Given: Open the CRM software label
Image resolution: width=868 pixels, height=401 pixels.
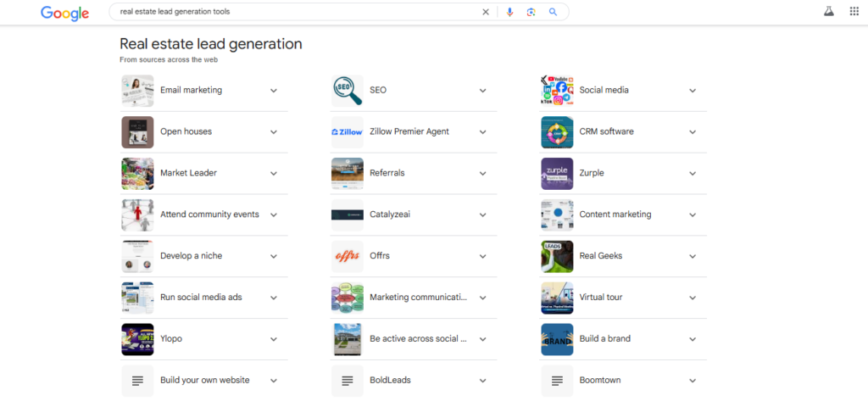Looking at the screenshot, I should (606, 131).
